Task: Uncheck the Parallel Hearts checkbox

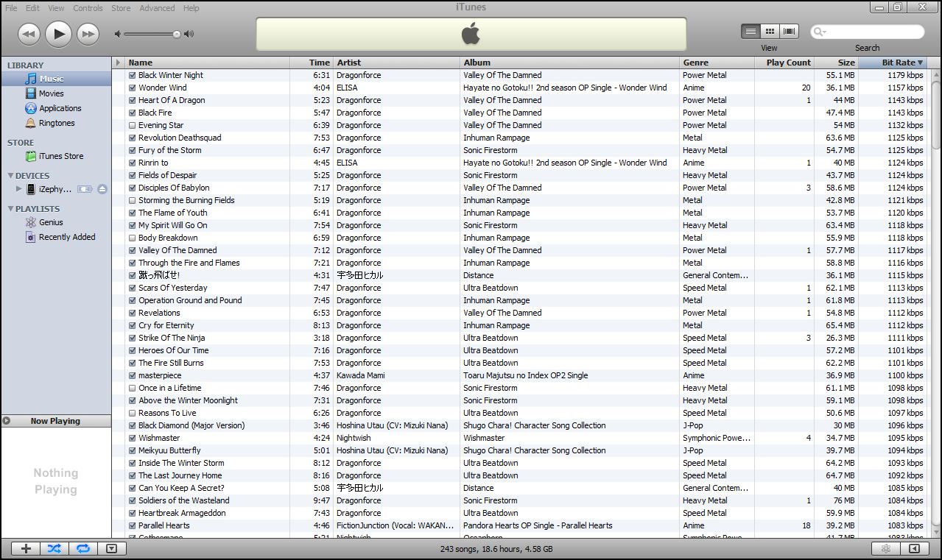Action: tap(133, 525)
